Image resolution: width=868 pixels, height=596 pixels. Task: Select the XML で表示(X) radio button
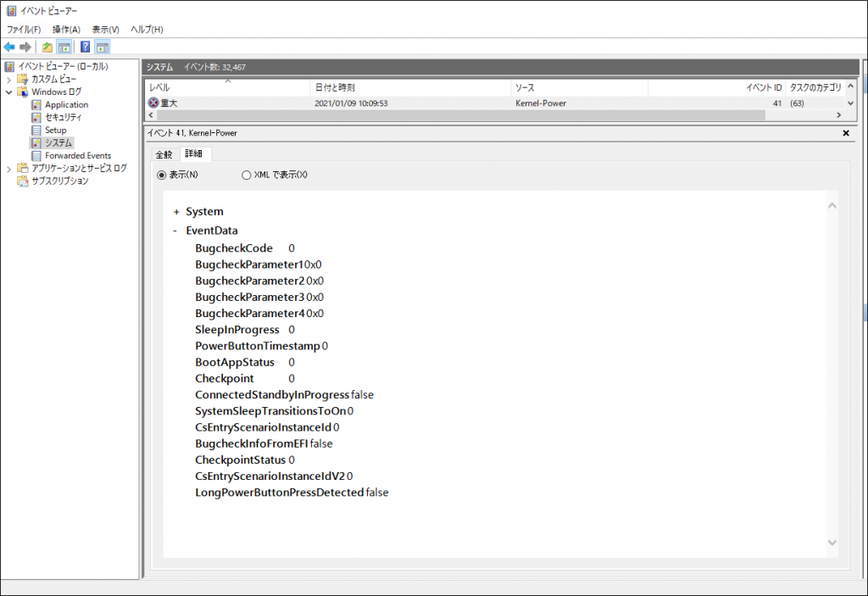[x=247, y=175]
